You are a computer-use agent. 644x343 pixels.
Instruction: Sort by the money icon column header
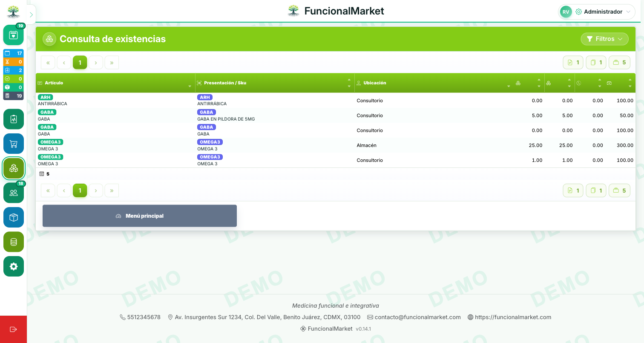(620, 83)
